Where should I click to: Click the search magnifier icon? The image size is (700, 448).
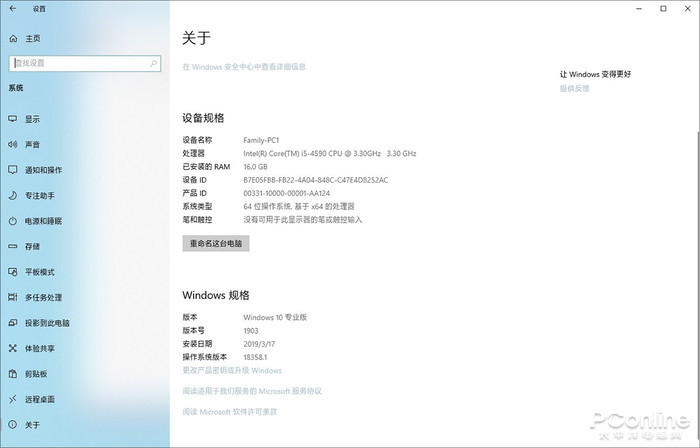[153, 63]
